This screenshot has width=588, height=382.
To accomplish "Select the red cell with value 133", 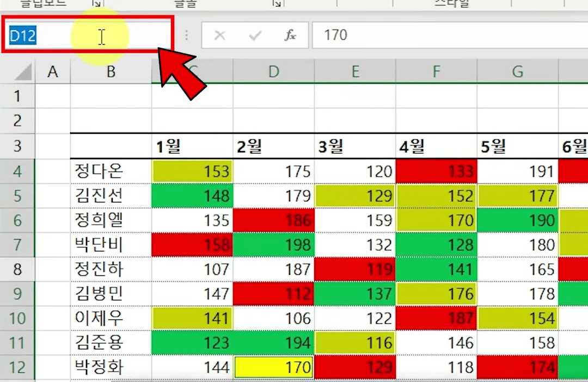I will 437,171.
